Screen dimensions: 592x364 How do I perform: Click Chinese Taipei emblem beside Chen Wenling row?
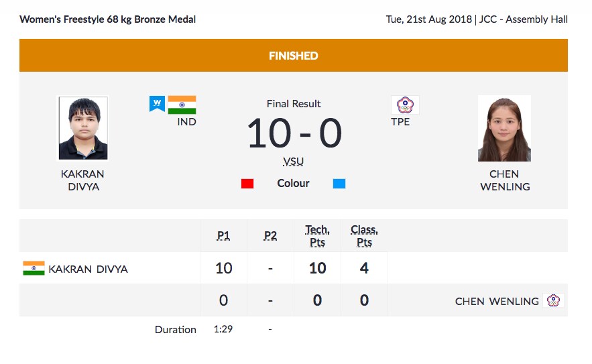(553, 300)
